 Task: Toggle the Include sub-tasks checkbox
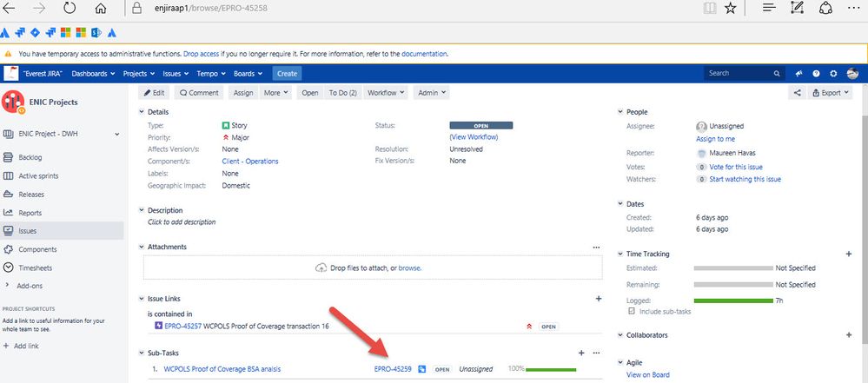(x=632, y=312)
